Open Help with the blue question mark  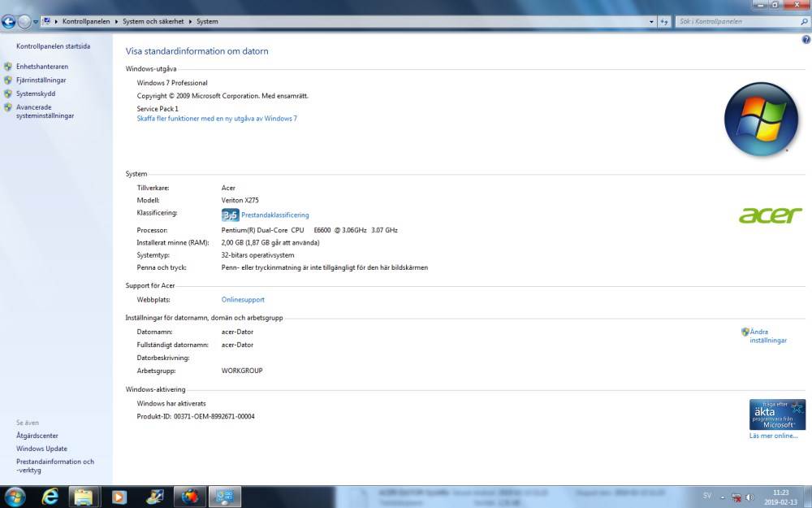tap(806, 39)
